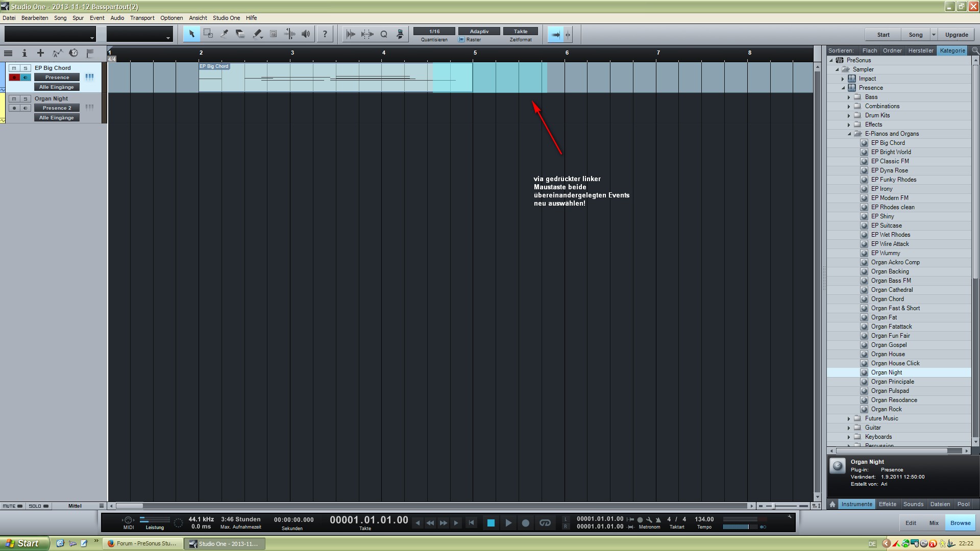Viewport: 980px width, 551px height.
Task: Sort browser by Hersteller tab
Action: point(921,51)
